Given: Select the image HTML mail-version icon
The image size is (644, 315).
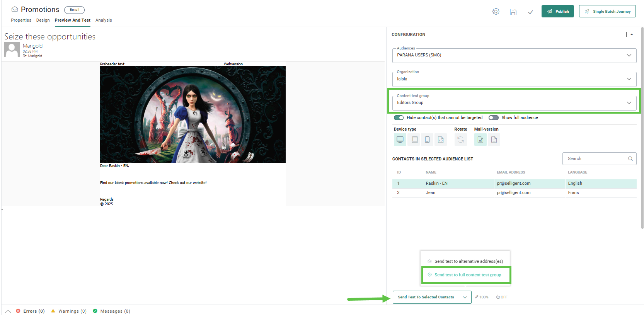Looking at the screenshot, I should [x=480, y=140].
